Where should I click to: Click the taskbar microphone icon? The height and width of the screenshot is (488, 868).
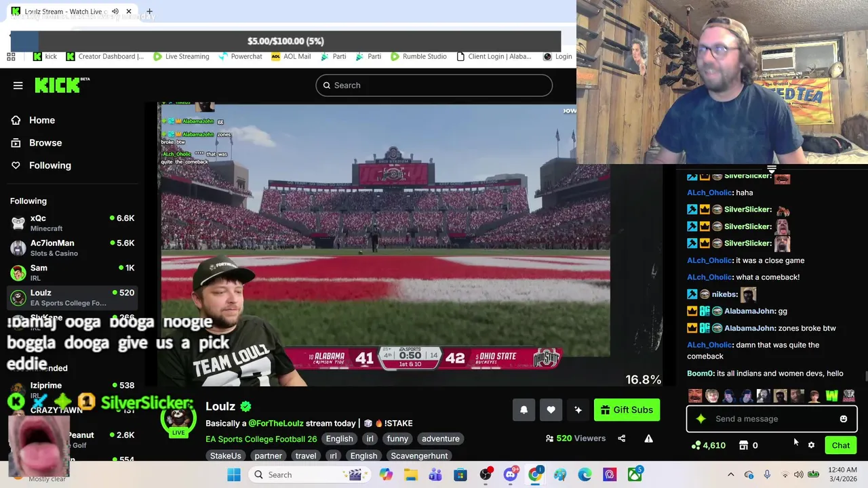pos(767,474)
